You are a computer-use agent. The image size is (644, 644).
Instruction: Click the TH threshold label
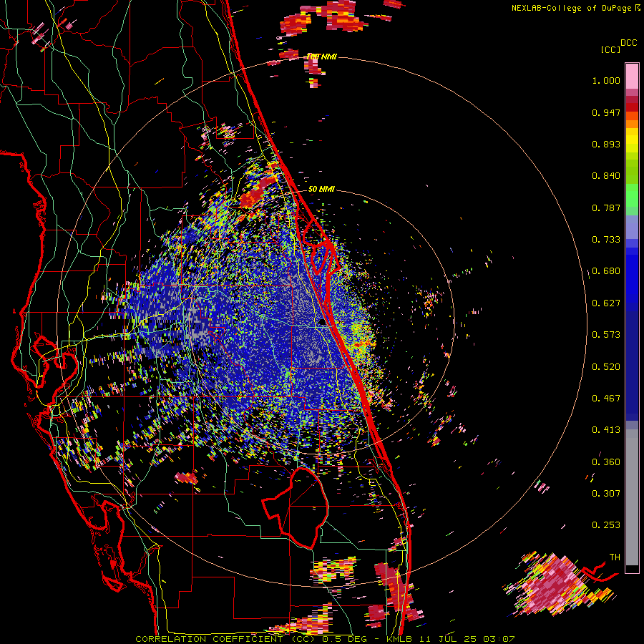tap(615, 557)
